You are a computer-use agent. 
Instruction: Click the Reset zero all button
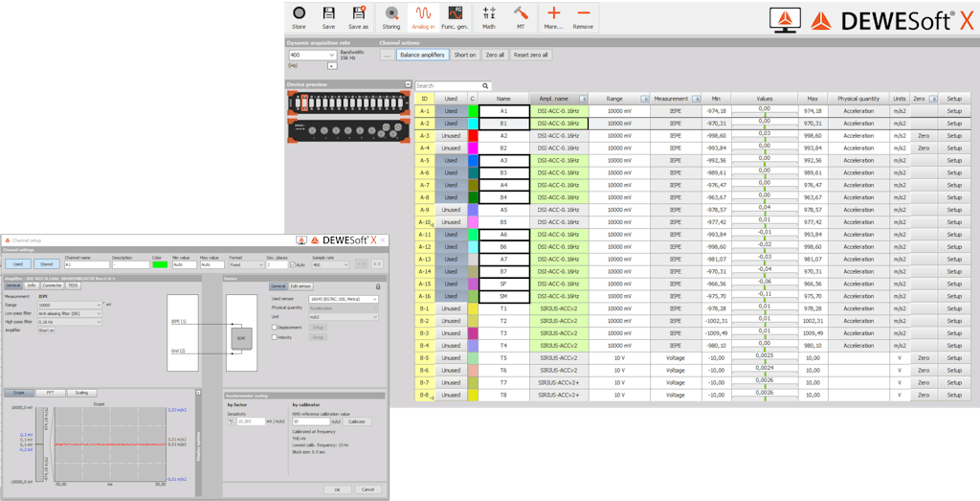530,55
